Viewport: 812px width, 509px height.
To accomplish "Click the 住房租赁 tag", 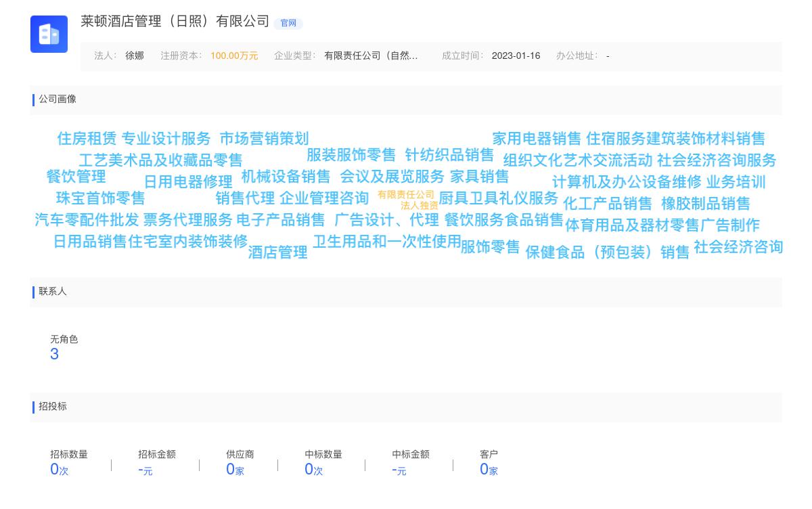I will pos(87,139).
